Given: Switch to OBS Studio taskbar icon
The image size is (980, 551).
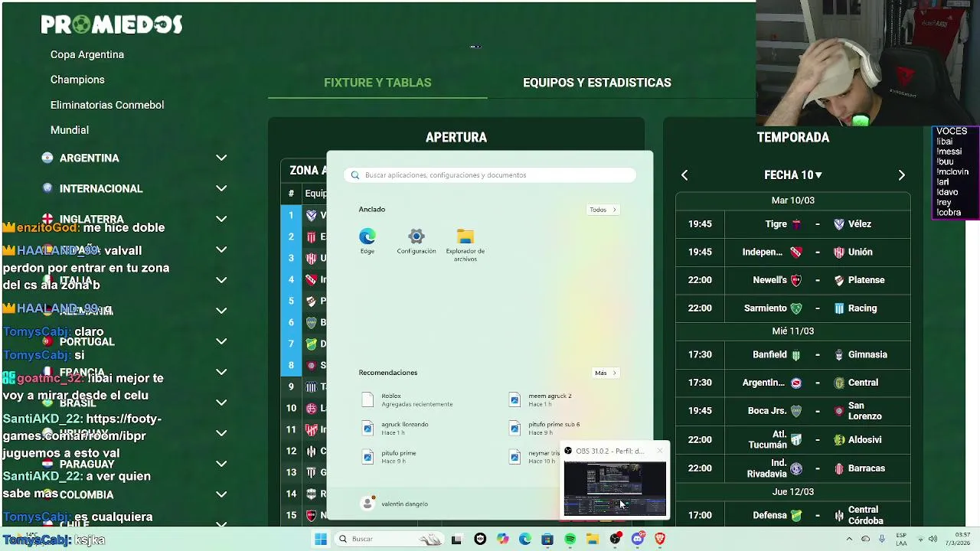Looking at the screenshot, I should tap(615, 539).
